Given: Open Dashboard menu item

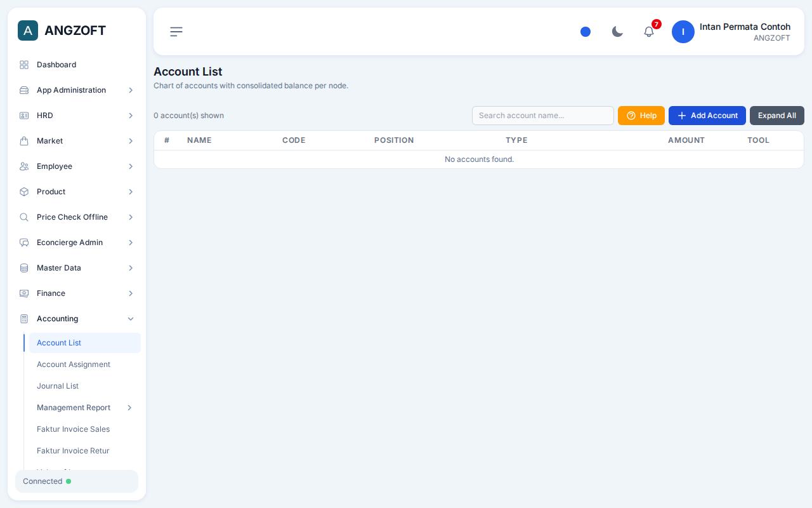Looking at the screenshot, I should (x=77, y=65).
